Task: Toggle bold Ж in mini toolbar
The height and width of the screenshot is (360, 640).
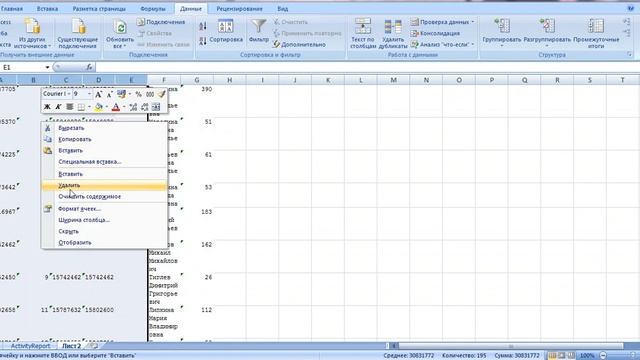Action: [x=47, y=107]
